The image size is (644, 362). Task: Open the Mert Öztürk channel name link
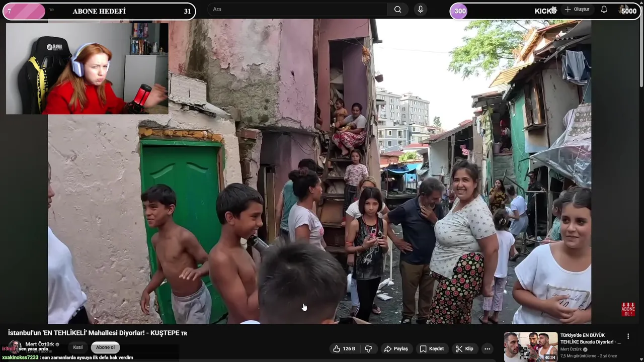pos(39,344)
